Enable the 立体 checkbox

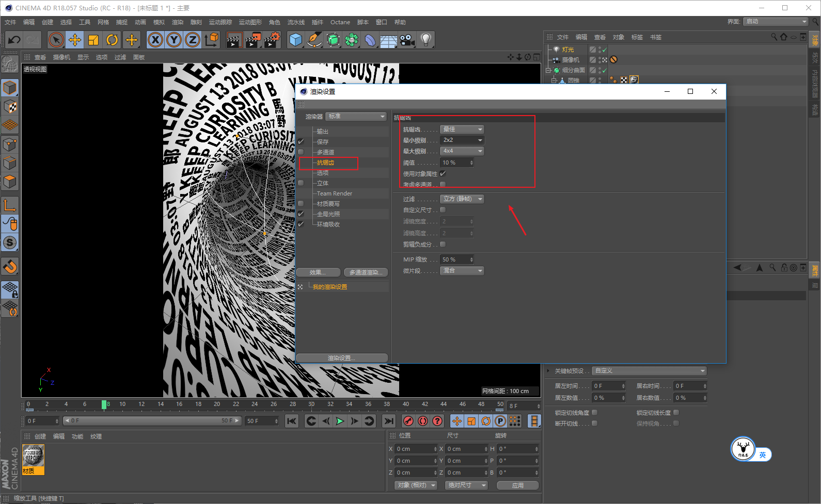[301, 183]
